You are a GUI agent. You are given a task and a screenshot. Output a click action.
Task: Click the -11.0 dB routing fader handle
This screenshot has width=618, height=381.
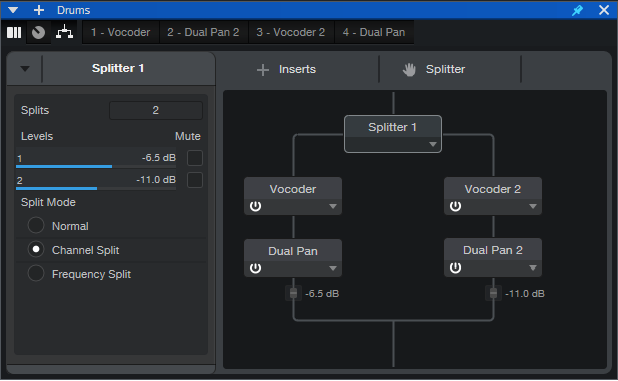(493, 293)
